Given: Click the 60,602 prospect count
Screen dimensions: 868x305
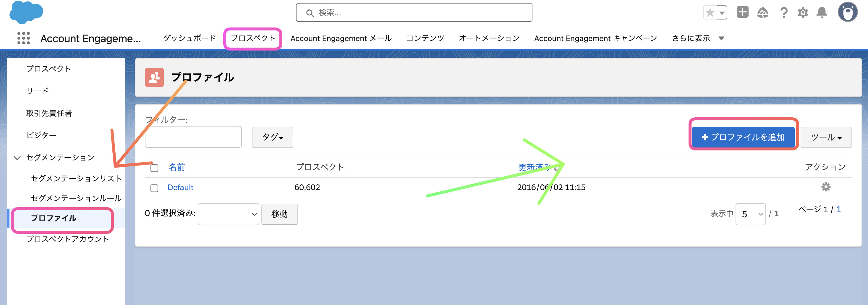Looking at the screenshot, I should (307, 187).
